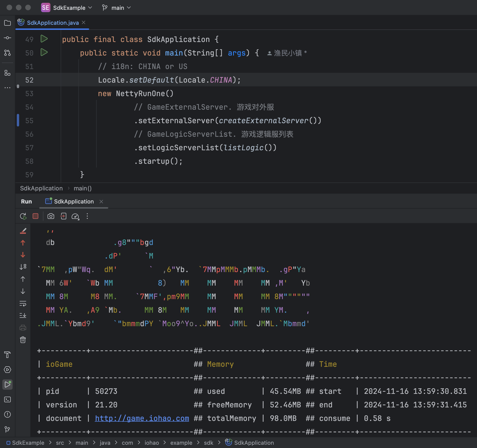Open the Problems tool window
The height and width of the screenshot is (448, 477).
[x=7, y=414]
